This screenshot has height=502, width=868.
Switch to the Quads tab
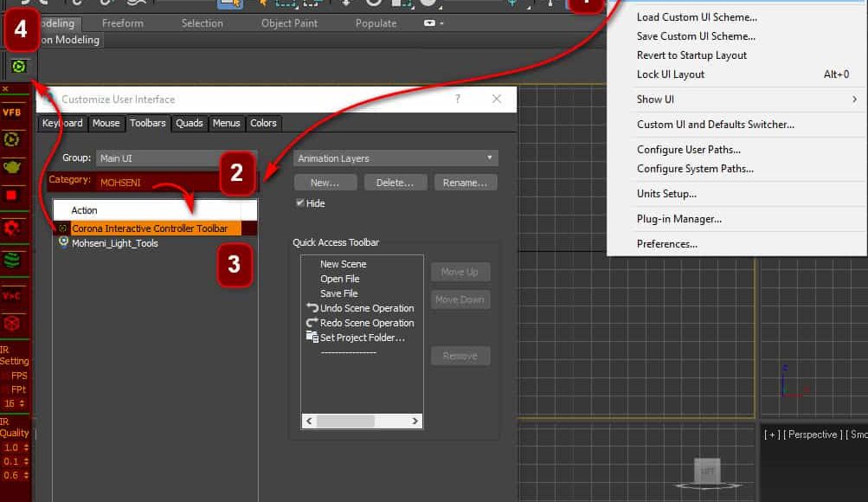click(190, 123)
